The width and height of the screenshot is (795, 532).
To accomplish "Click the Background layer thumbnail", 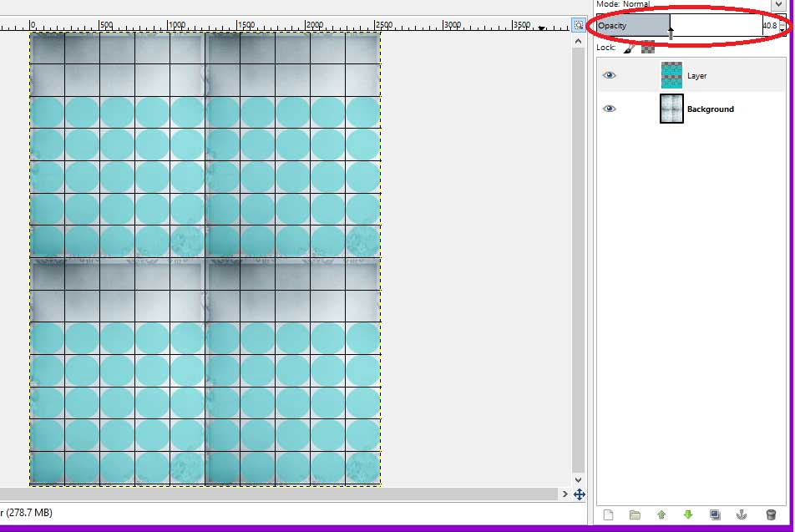I will (x=671, y=109).
